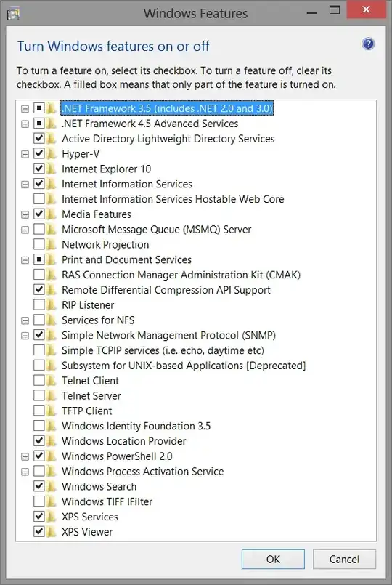The height and width of the screenshot is (585, 392).
Task: Click the Windows Features title bar icon
Action: (13, 13)
